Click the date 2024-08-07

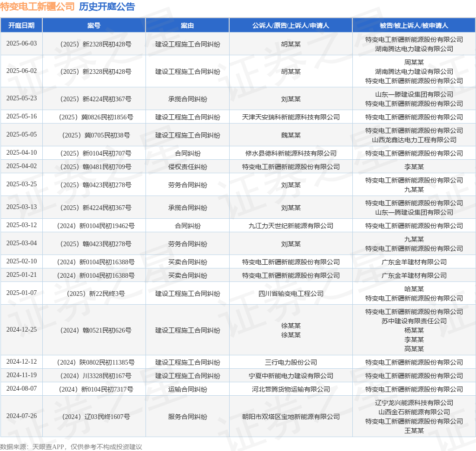coord(21,388)
